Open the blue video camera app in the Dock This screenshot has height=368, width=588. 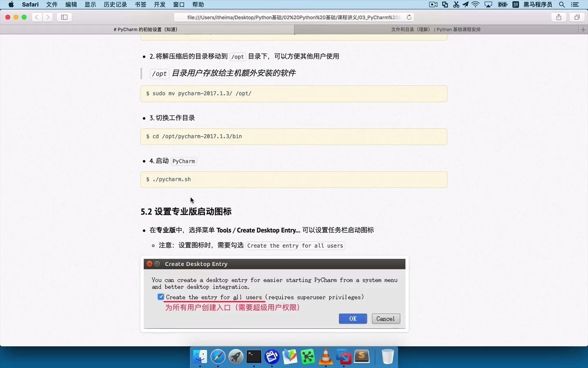272,357
